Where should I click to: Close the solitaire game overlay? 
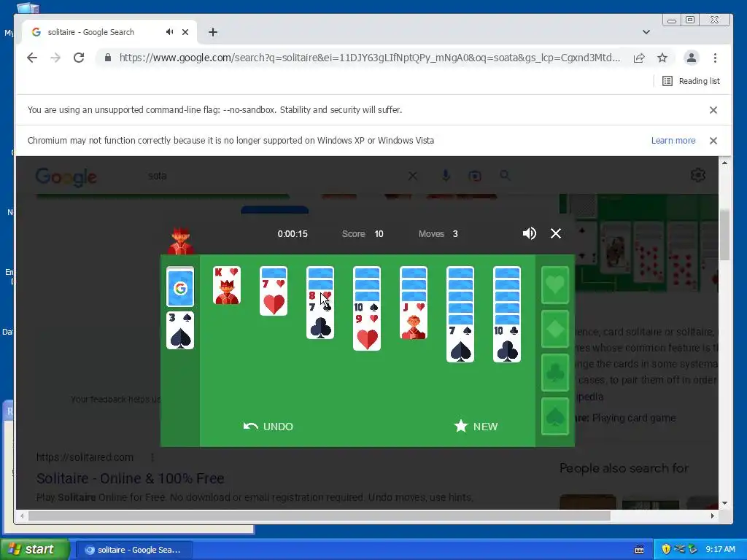(555, 233)
